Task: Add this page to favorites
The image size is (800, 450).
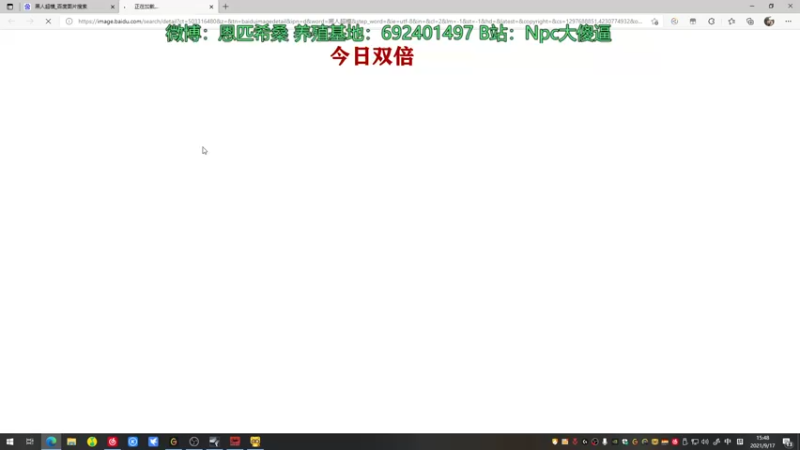Action: coord(655,21)
